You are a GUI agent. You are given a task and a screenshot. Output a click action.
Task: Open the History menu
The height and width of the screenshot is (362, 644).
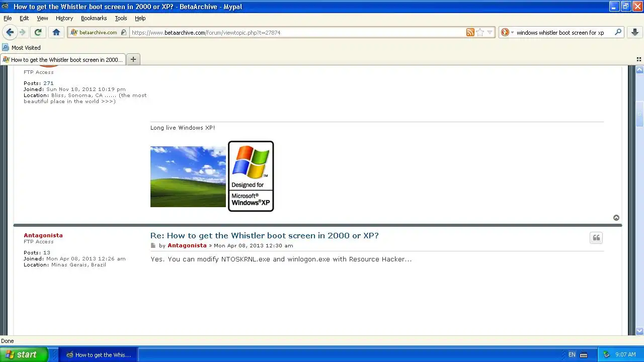click(x=64, y=18)
